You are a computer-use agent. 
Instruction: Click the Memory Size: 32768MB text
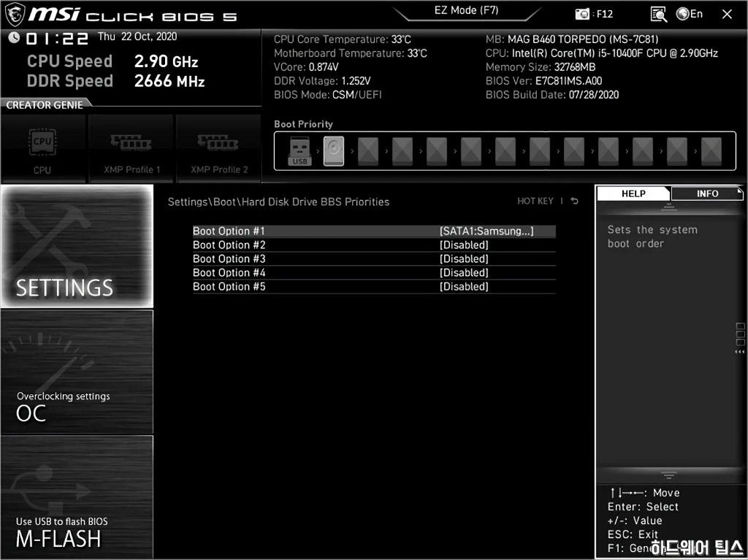(541, 67)
